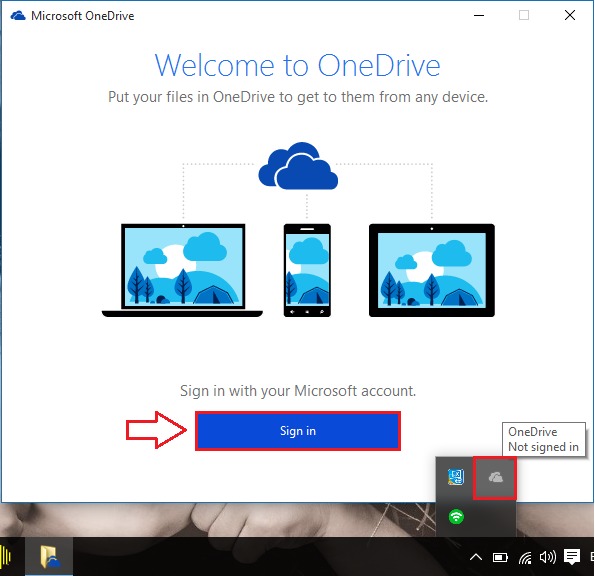Open the network connections icon in taskbar
The width and height of the screenshot is (595, 576).
tap(525, 557)
